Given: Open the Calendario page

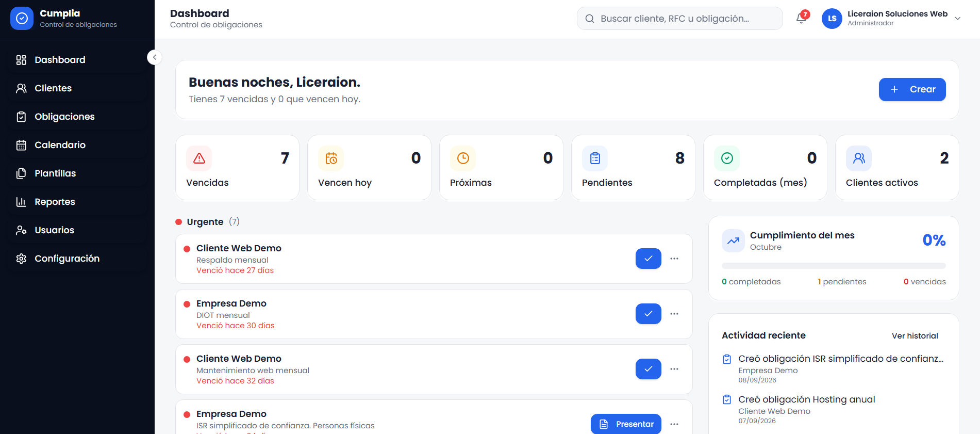Looking at the screenshot, I should (77, 145).
